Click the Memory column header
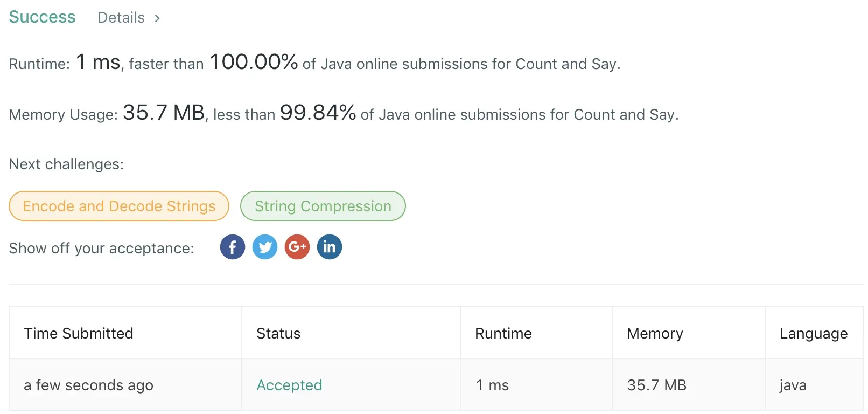This screenshot has height=414, width=868. tap(655, 334)
